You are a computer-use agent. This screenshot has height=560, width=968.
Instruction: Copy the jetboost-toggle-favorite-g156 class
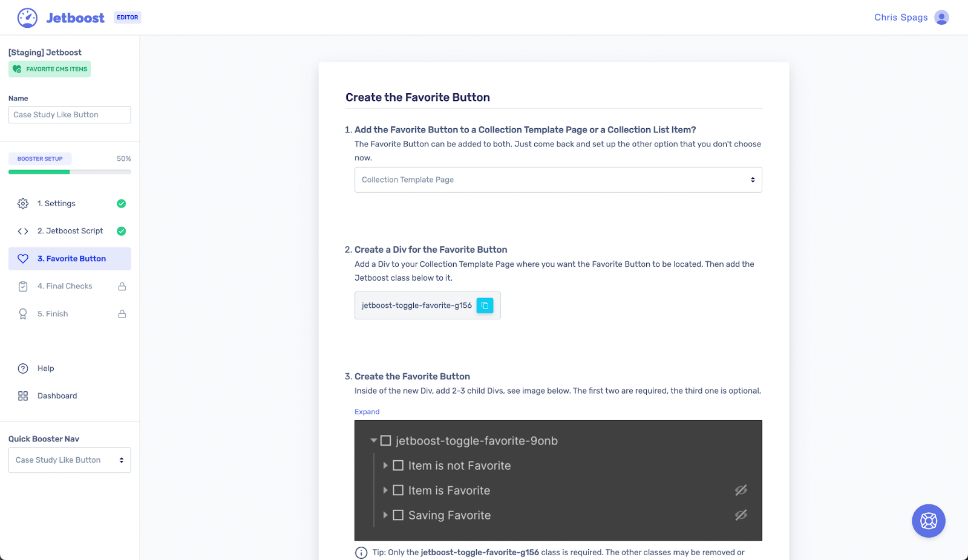(x=485, y=305)
